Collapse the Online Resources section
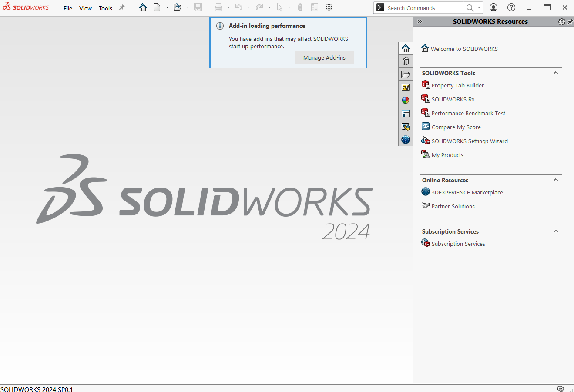 point(555,180)
